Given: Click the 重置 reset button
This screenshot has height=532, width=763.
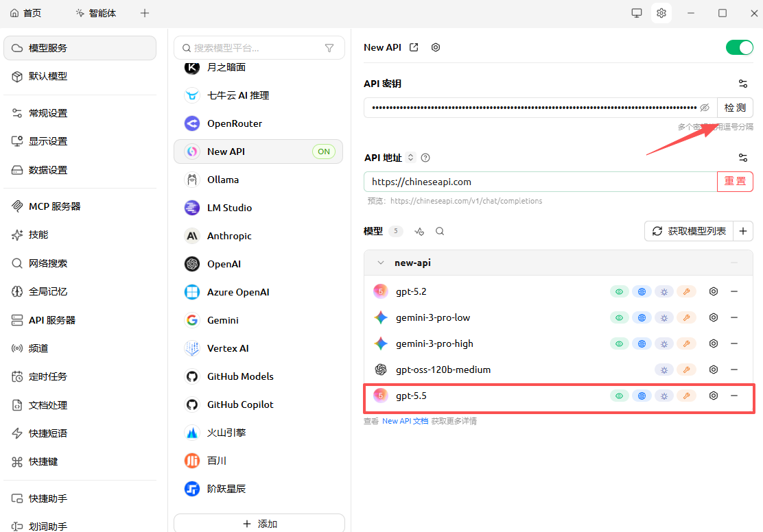Looking at the screenshot, I should coord(735,182).
